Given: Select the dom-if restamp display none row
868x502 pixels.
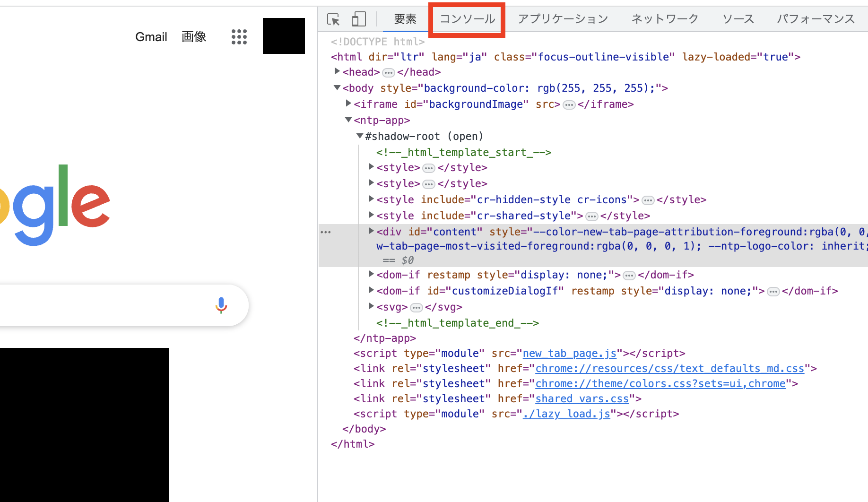Looking at the screenshot, I should coord(535,275).
